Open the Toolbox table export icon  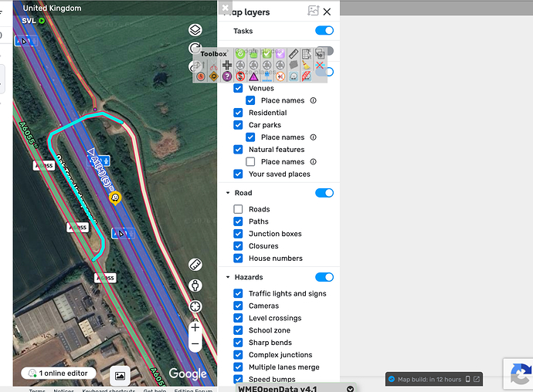point(306,54)
